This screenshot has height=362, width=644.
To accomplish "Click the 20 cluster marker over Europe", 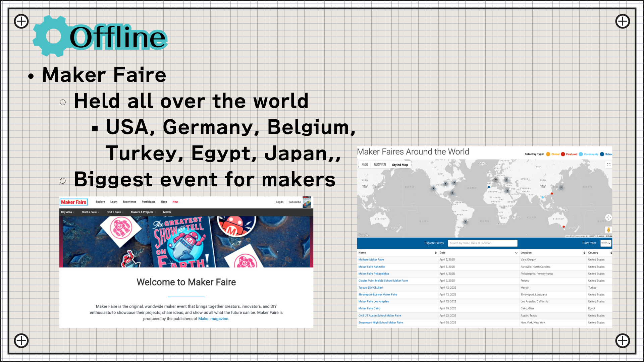I will coord(495,180).
